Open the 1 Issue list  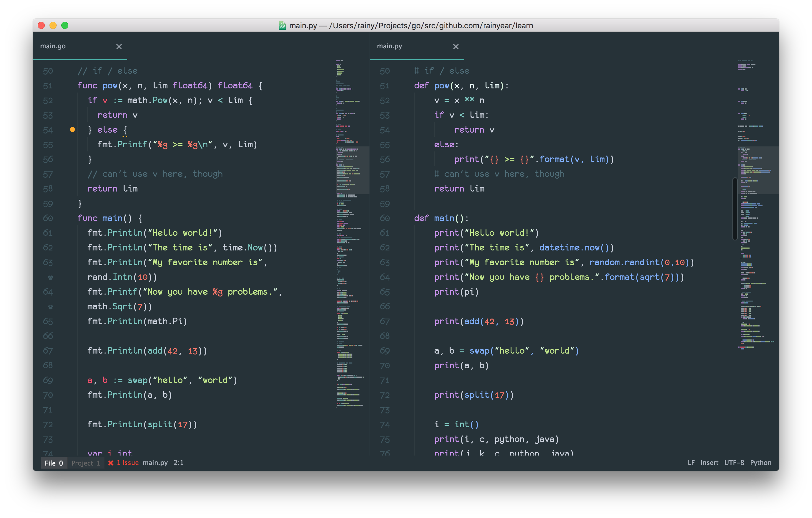(128, 463)
